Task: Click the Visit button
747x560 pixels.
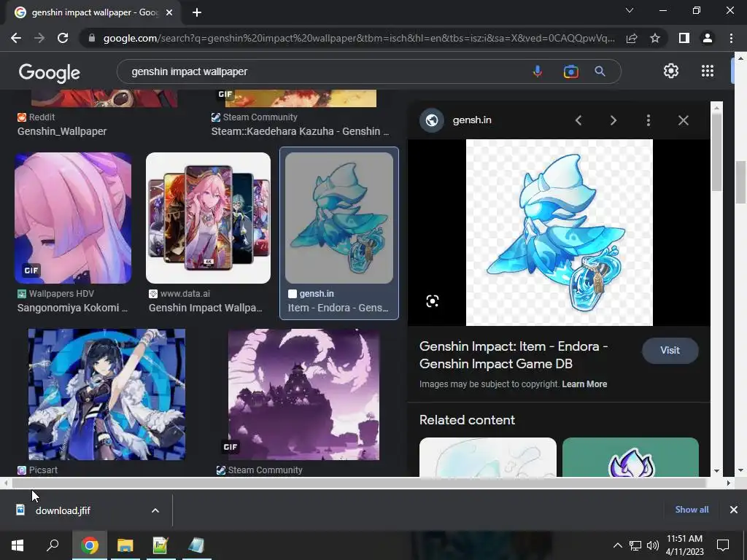Action: click(670, 351)
